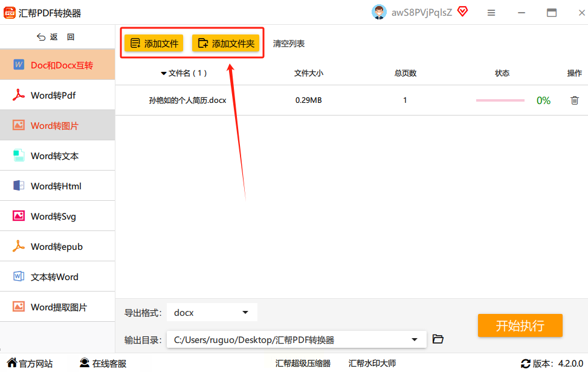
Task: Select Word转图片 in sidebar
Action: (x=57, y=125)
